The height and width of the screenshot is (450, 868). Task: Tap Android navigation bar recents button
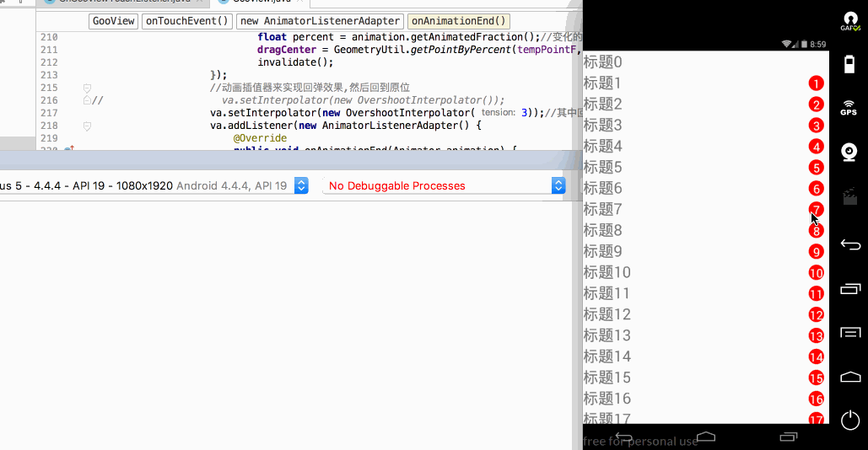pos(789,437)
